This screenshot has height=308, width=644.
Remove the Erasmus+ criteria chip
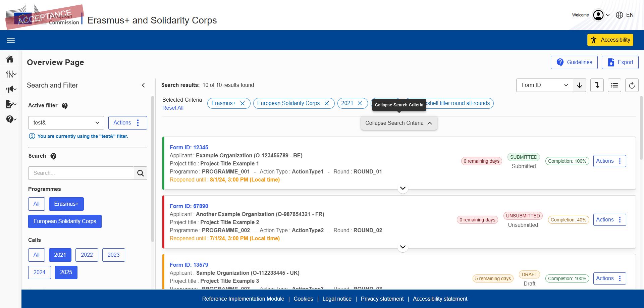[x=243, y=103]
